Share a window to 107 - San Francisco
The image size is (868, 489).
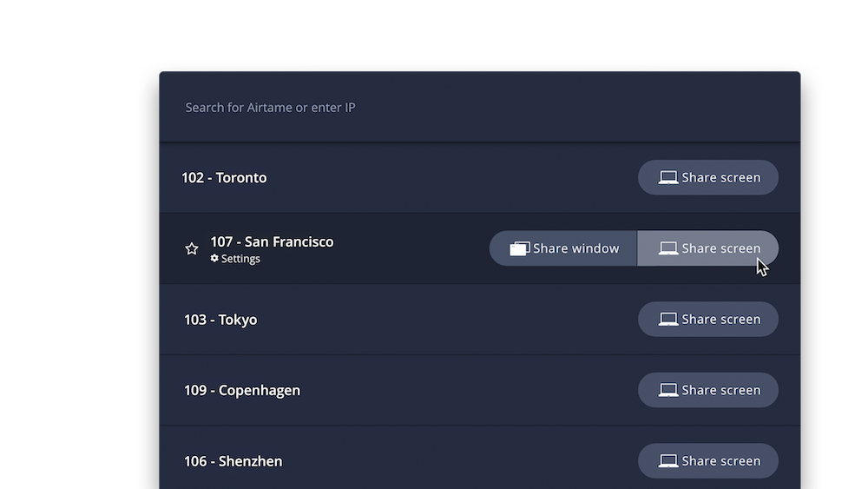(563, 248)
